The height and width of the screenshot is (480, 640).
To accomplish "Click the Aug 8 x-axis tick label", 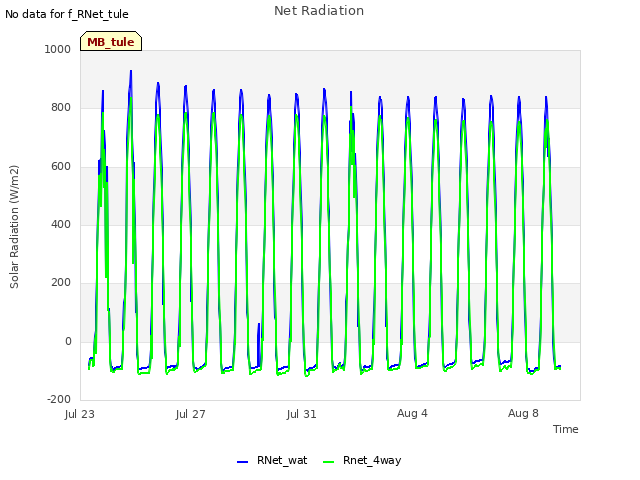I will tap(523, 413).
